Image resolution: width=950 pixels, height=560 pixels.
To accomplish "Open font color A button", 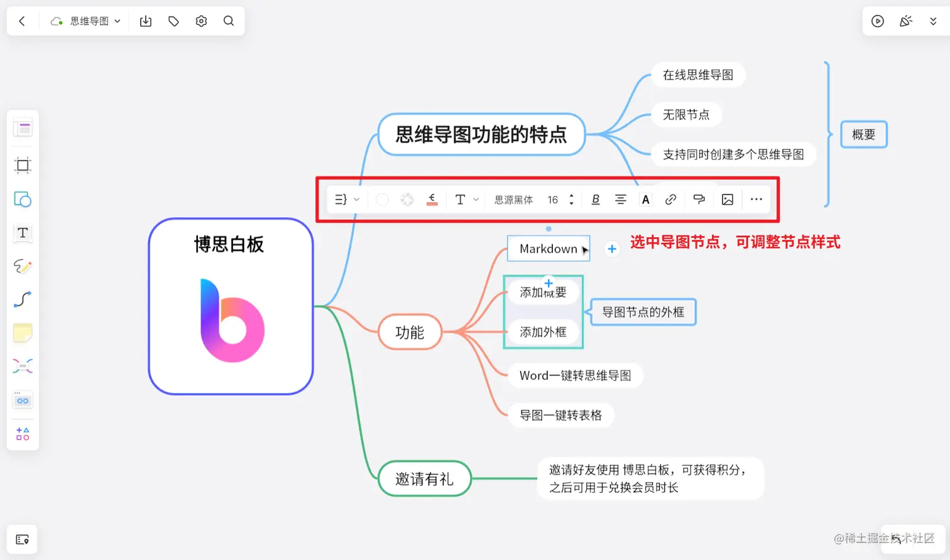I will click(x=645, y=200).
